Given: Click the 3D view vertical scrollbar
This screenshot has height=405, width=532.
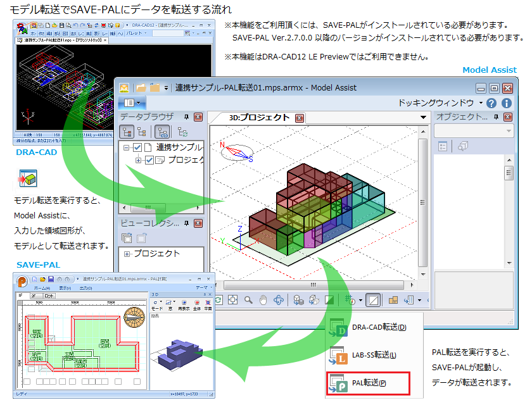Looking at the screenshot, I should (423, 202).
